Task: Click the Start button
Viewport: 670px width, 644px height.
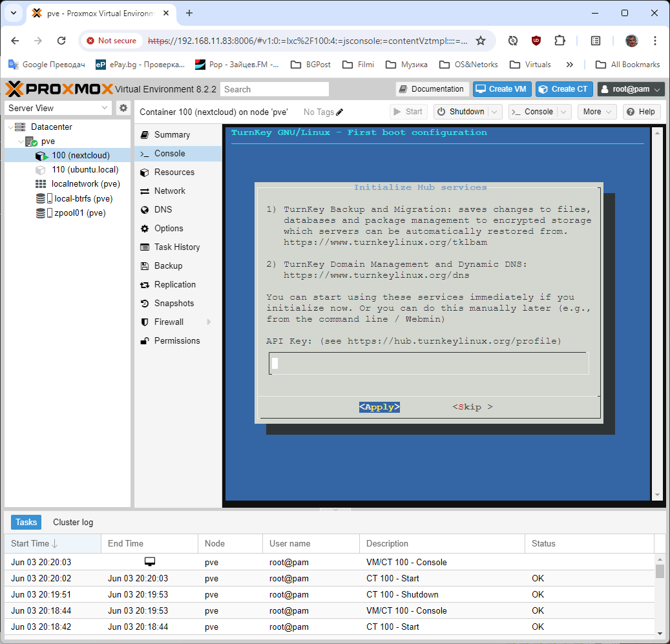Action: (408, 112)
